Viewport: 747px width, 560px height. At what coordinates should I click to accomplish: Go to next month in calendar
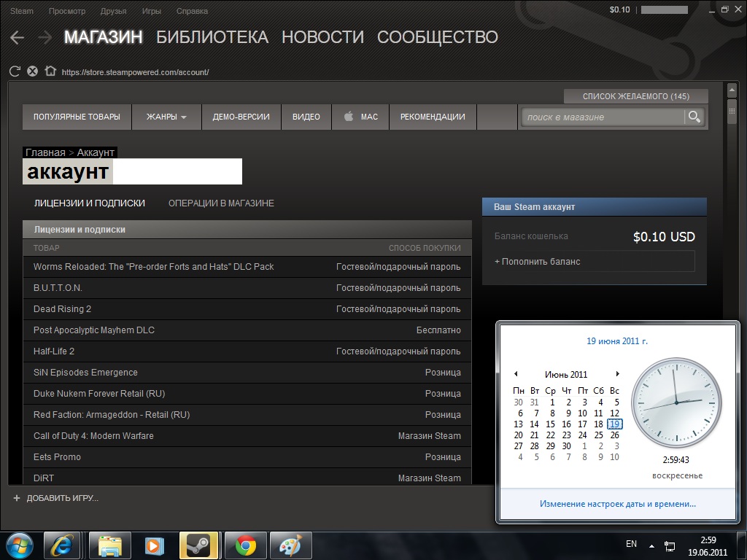point(617,374)
